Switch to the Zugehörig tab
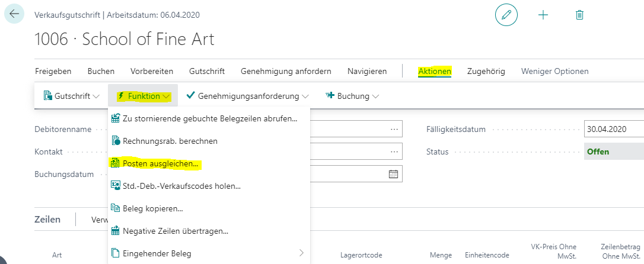The width and height of the screenshot is (644, 264). tap(486, 71)
